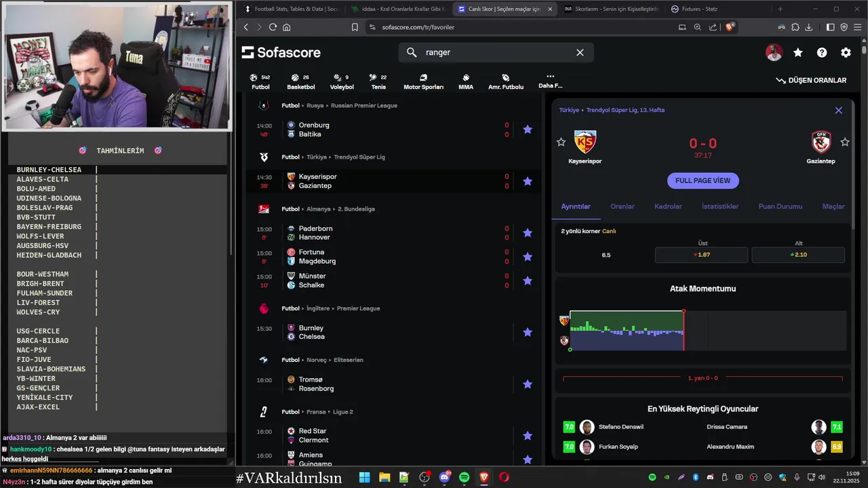Screen dimensions: 868x488
Task: Switch to the Kadrolar tab
Action: [x=668, y=207]
